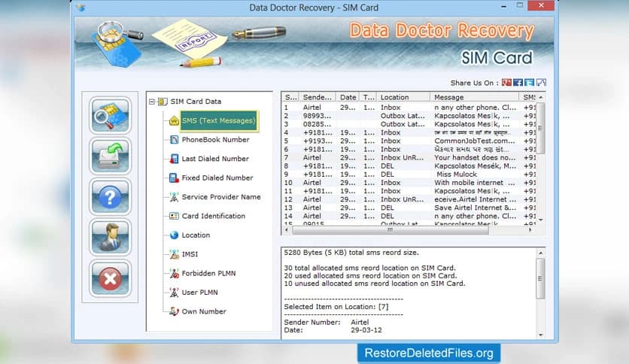The height and width of the screenshot is (364, 629).
Task: Click the save recovered data drive button
Action: click(x=110, y=156)
